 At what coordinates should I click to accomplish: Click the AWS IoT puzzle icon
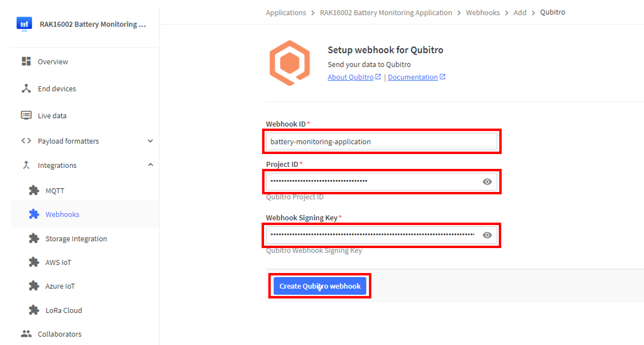click(34, 262)
